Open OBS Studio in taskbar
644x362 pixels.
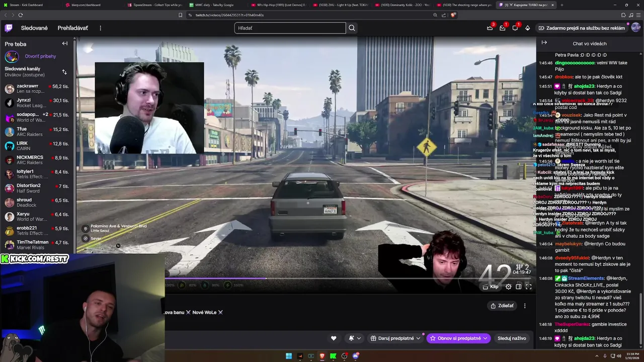tap(344, 356)
